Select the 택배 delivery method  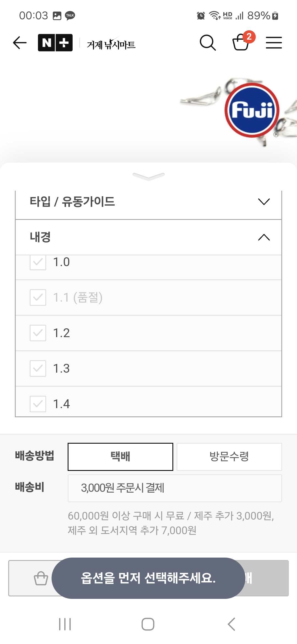(x=120, y=457)
